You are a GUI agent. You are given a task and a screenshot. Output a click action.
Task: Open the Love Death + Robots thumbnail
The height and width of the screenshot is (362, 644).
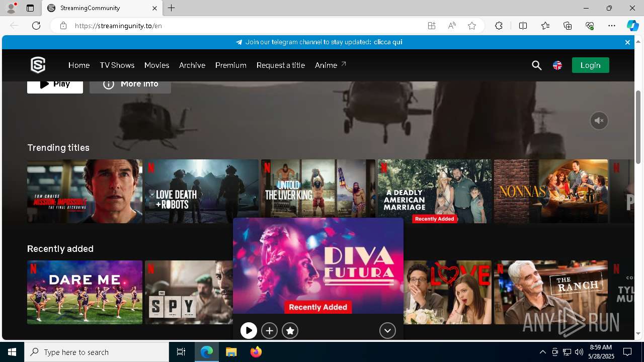202,191
